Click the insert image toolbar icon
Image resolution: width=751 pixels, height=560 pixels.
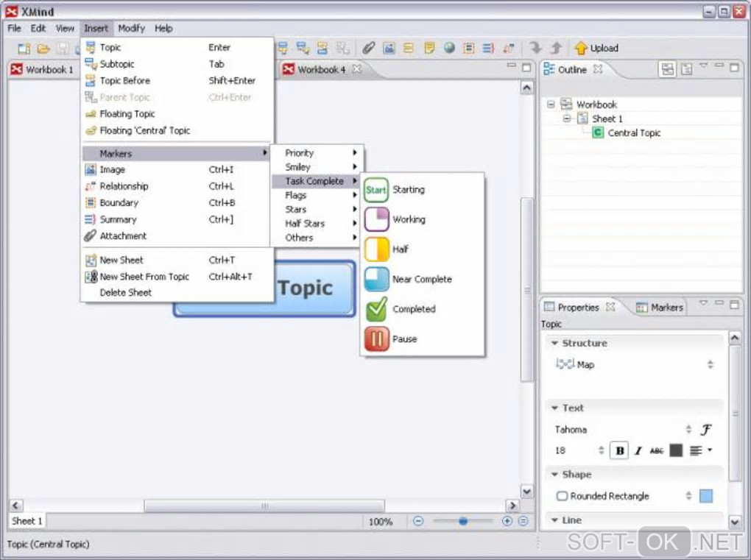[x=389, y=48]
